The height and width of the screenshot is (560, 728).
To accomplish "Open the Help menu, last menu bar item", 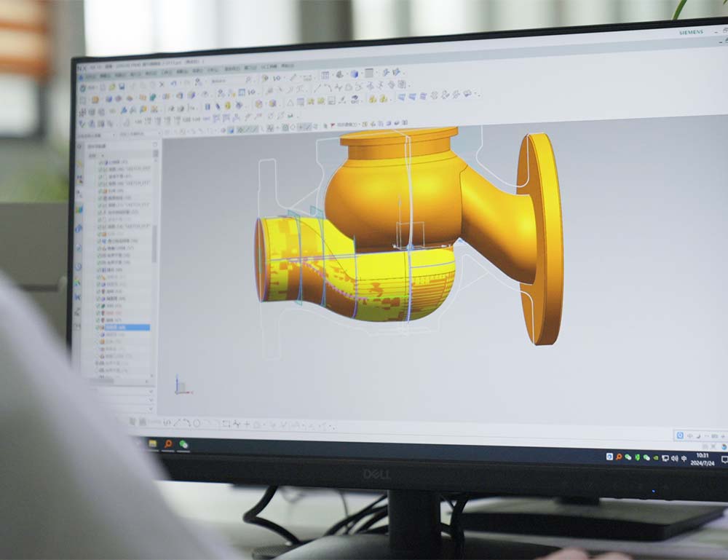I will (x=288, y=66).
